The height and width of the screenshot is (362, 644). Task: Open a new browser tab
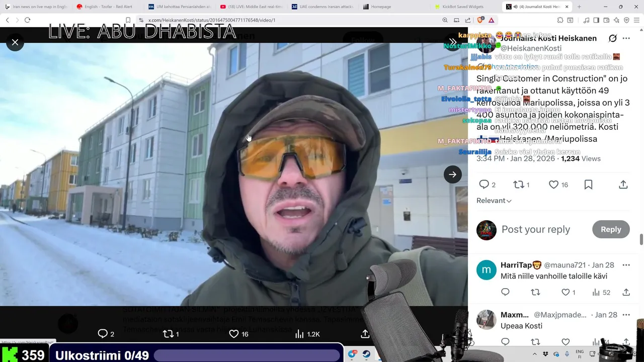(579, 7)
